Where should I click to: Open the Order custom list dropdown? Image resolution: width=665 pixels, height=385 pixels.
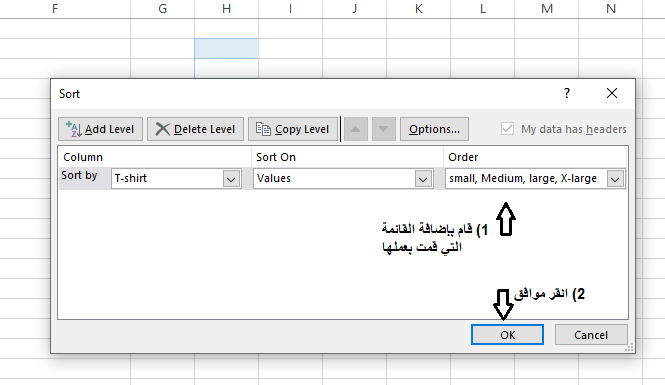pyautogui.click(x=615, y=179)
